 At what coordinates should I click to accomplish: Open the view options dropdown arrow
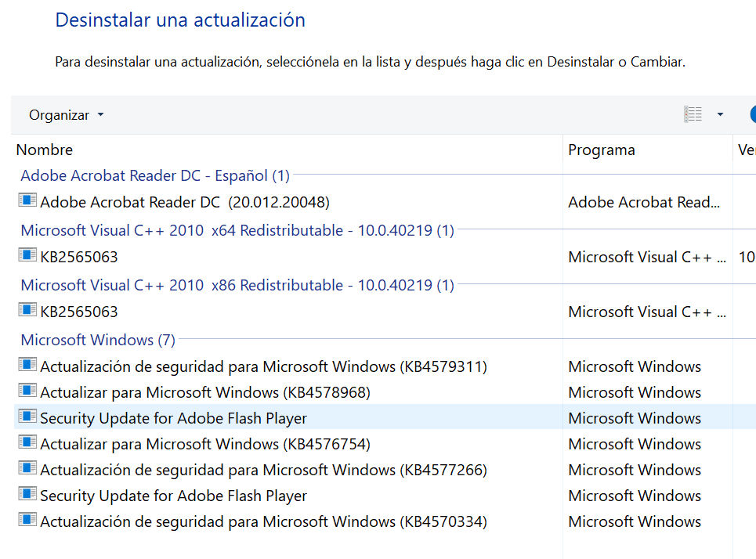coord(720,114)
